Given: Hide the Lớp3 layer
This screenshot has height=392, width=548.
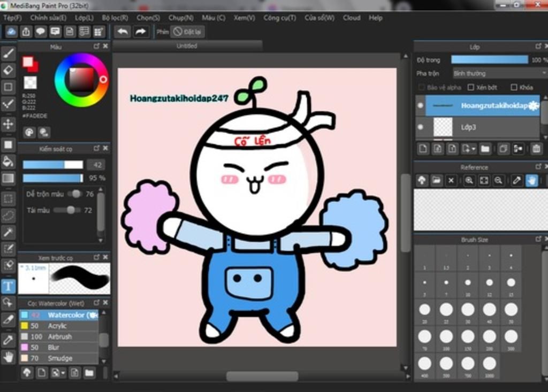Looking at the screenshot, I should tap(421, 127).
